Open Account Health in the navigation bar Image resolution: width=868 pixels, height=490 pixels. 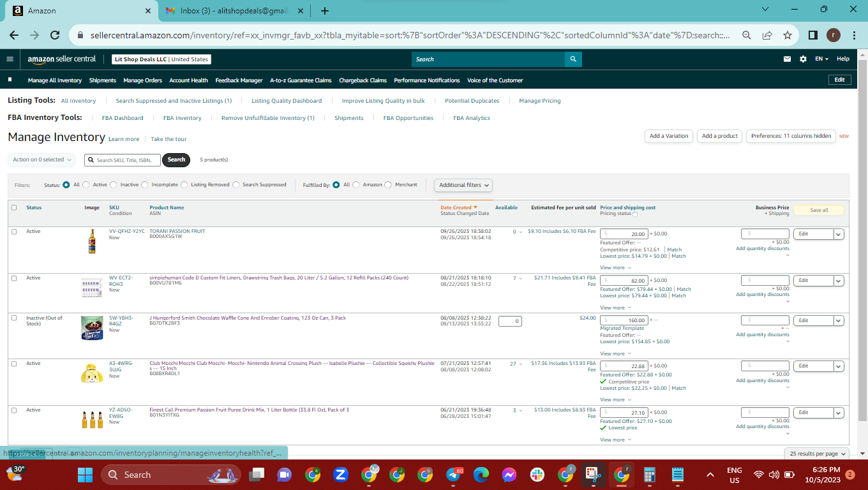pyautogui.click(x=189, y=80)
